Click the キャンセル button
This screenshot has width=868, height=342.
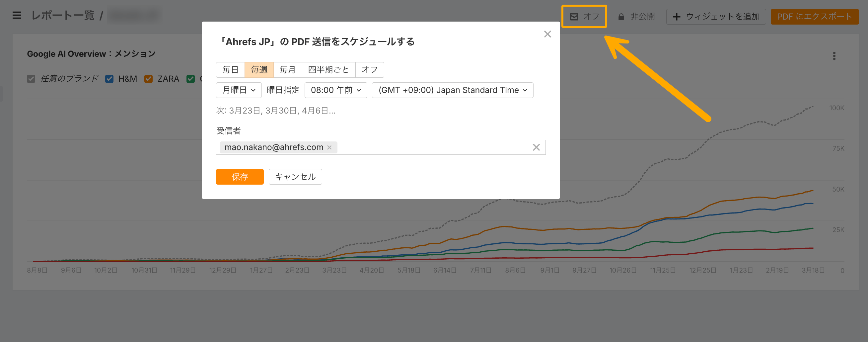tap(295, 177)
